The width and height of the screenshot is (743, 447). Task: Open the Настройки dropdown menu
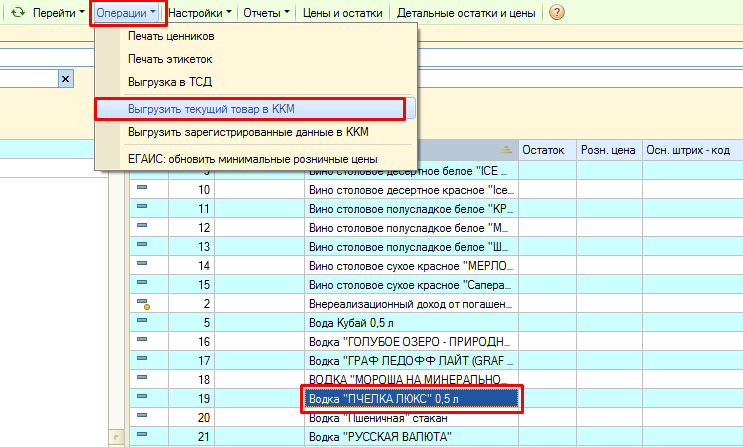pyautogui.click(x=199, y=13)
